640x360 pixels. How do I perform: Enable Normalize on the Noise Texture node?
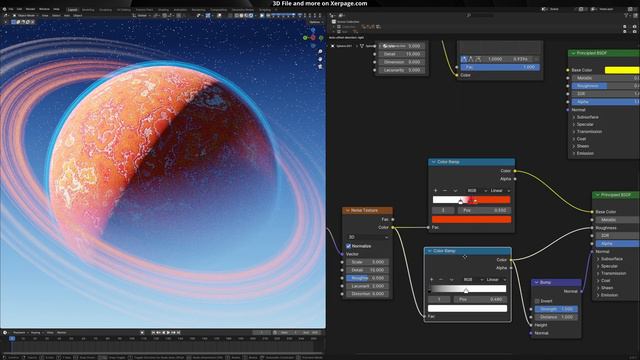[348, 246]
